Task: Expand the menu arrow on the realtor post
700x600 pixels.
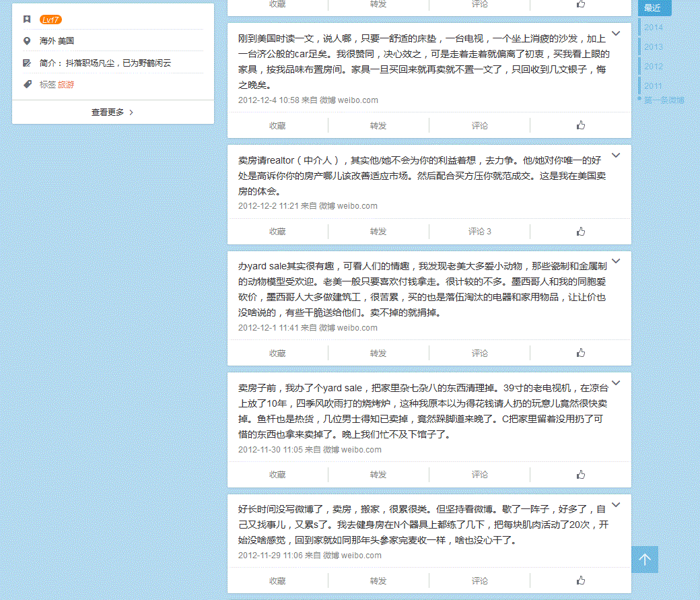Action: pos(615,156)
